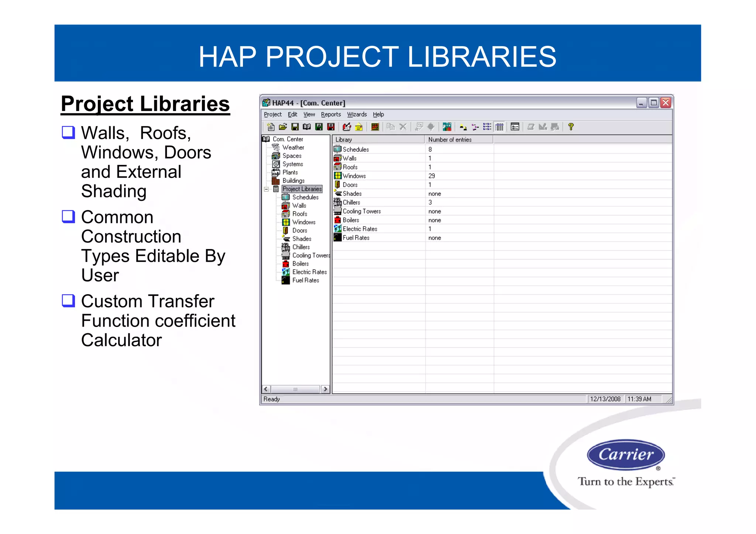The width and height of the screenshot is (756, 534).
Task: Select Spaces in the tree
Action: pos(292,156)
